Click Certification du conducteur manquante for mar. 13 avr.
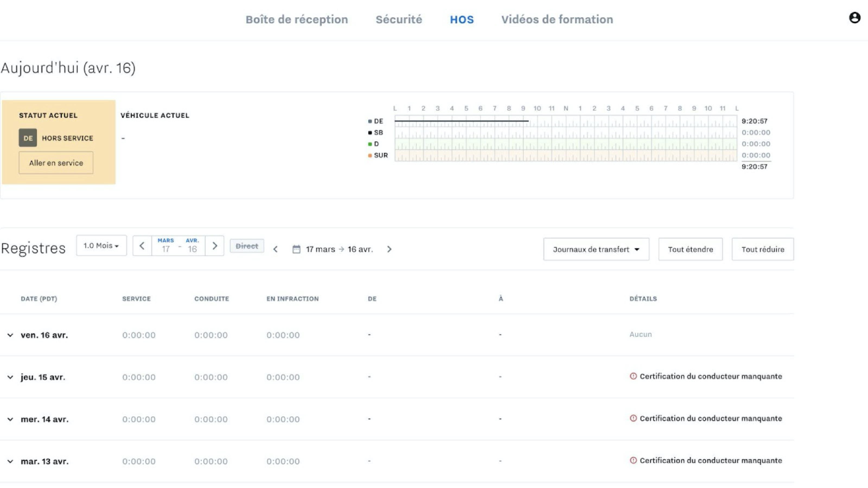The height and width of the screenshot is (488, 868). (711, 460)
